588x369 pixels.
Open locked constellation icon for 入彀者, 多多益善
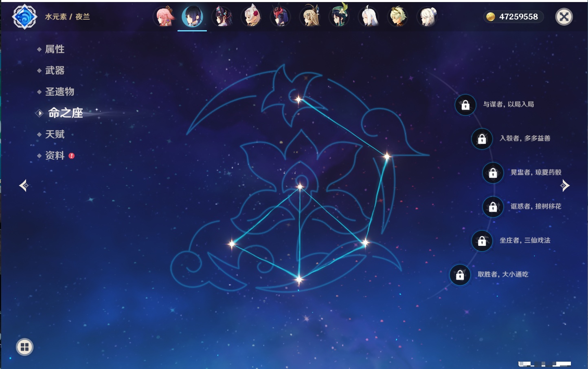click(482, 139)
